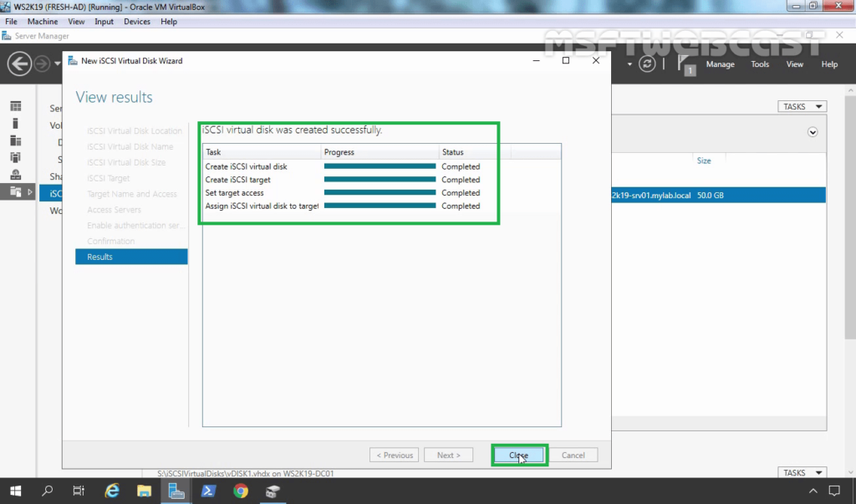Expand the circular chevron in iSCSI pane
The height and width of the screenshot is (504, 856).
click(x=813, y=132)
